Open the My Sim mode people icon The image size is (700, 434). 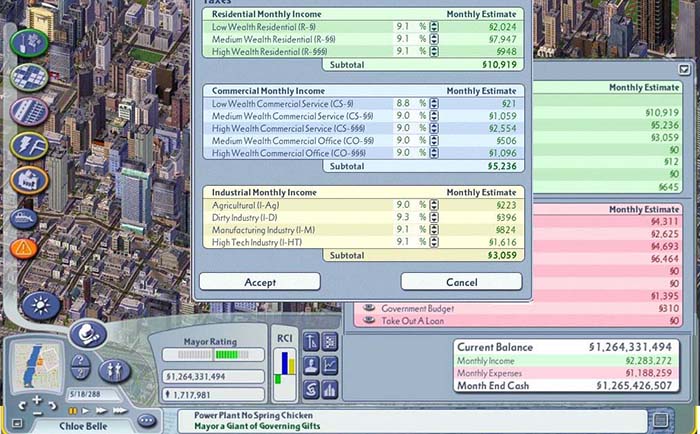(112, 368)
